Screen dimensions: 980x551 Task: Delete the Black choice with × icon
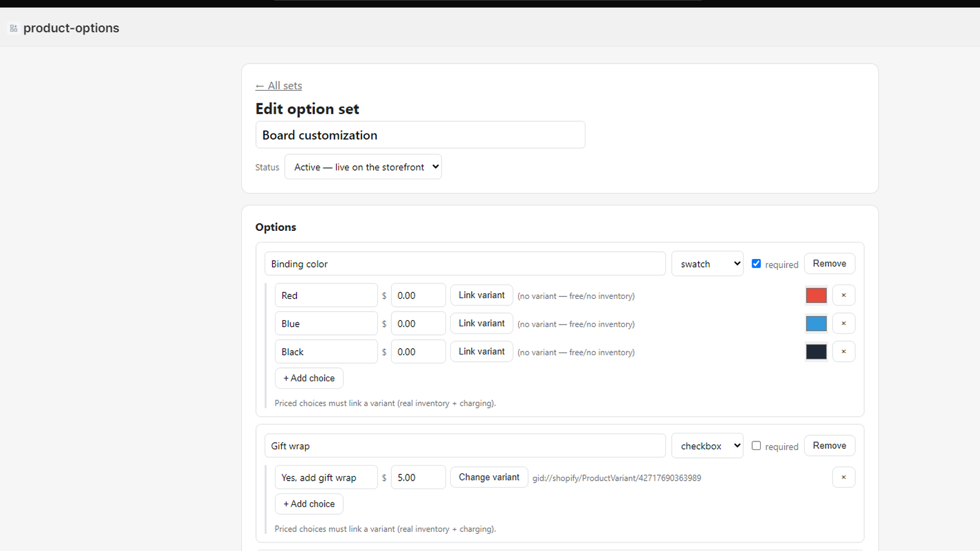pos(843,351)
